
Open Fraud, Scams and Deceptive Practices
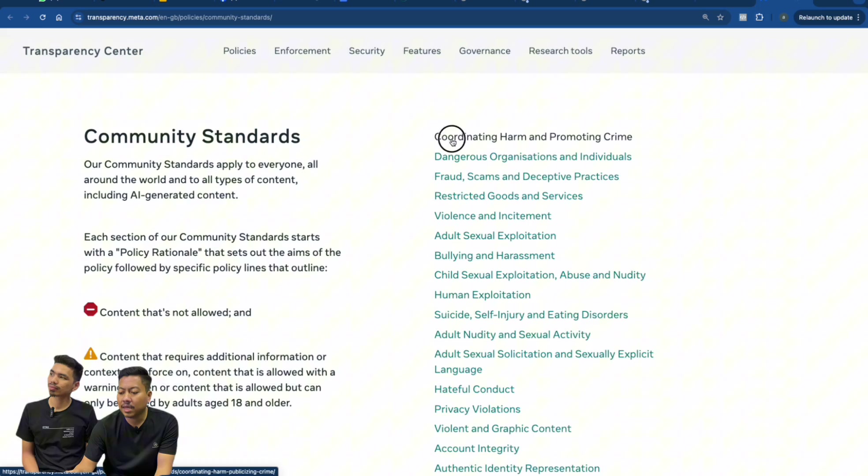pos(526,176)
